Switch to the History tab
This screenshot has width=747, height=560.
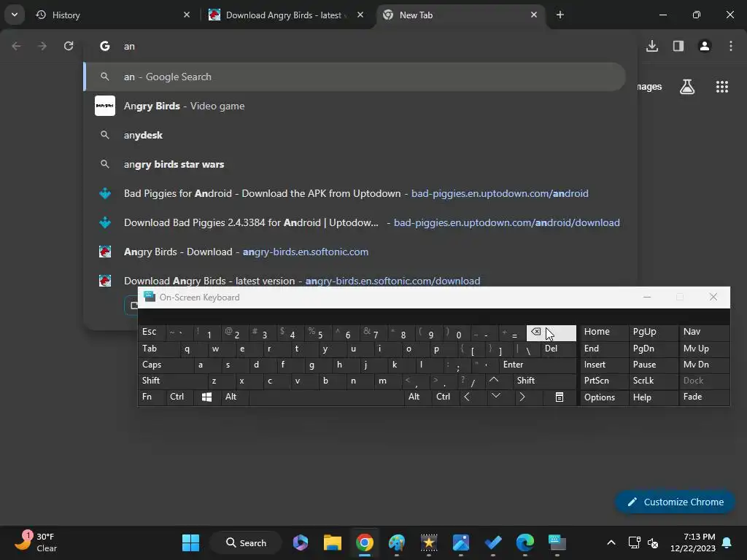click(x=113, y=15)
